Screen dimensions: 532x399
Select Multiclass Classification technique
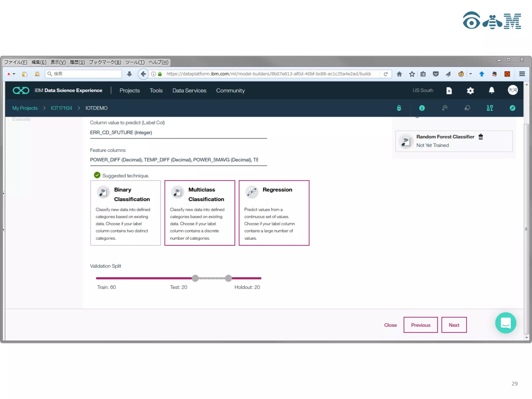pos(199,213)
